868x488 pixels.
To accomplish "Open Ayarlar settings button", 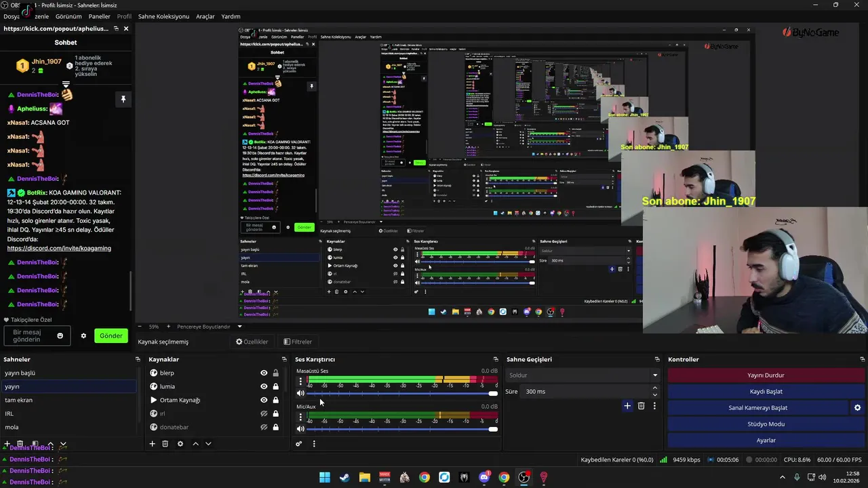I will 766,440.
